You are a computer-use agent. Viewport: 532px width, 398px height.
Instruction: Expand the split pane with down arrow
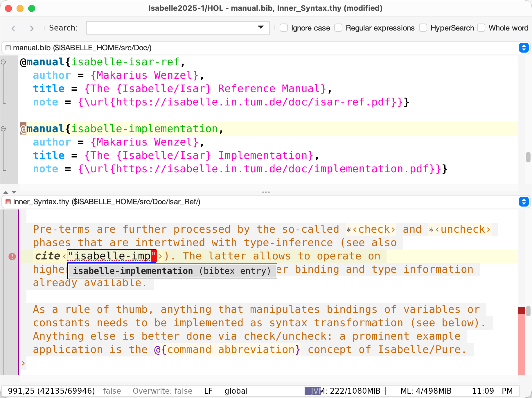14,192
